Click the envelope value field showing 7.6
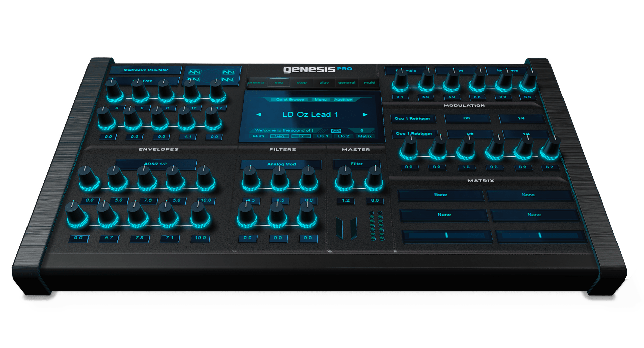The height and width of the screenshot is (348, 644). pos(148,200)
